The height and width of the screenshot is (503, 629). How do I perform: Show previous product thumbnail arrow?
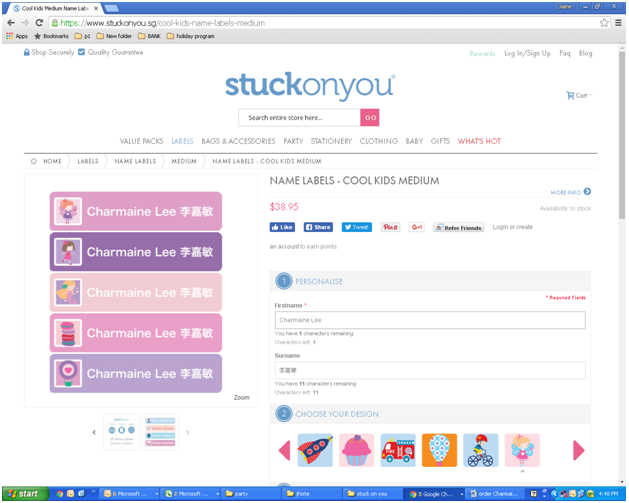tap(94, 432)
